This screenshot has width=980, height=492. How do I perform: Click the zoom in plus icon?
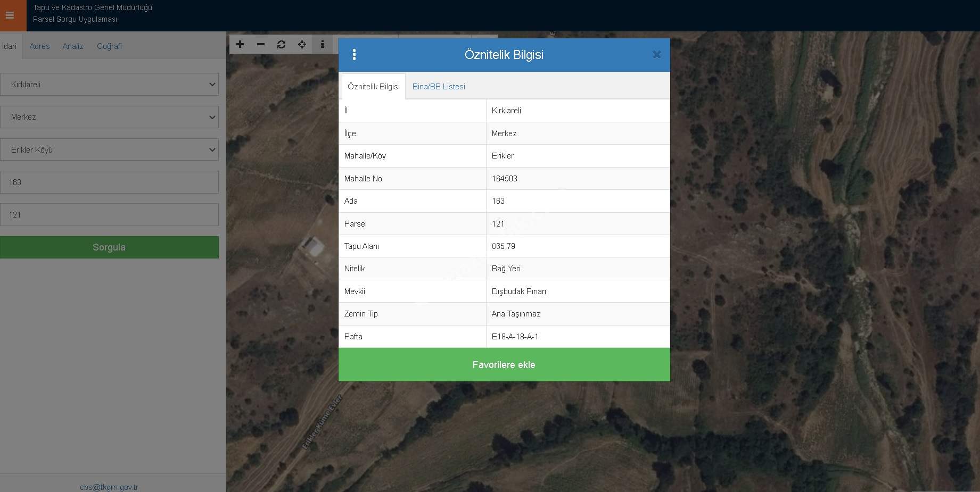(x=240, y=45)
